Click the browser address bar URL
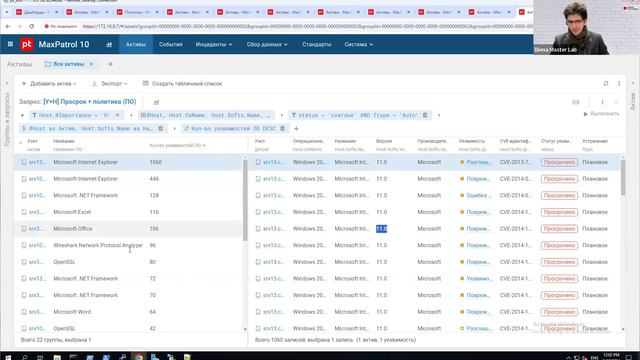640x360 pixels. coord(306,26)
